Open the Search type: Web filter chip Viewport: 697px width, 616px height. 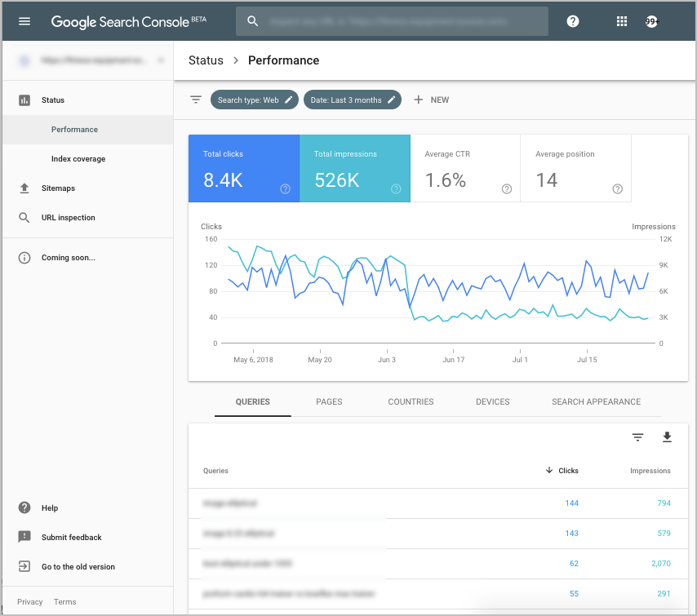(255, 100)
